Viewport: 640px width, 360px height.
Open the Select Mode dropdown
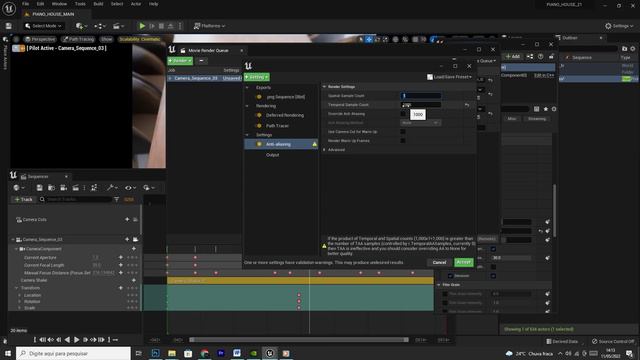[x=43, y=26]
